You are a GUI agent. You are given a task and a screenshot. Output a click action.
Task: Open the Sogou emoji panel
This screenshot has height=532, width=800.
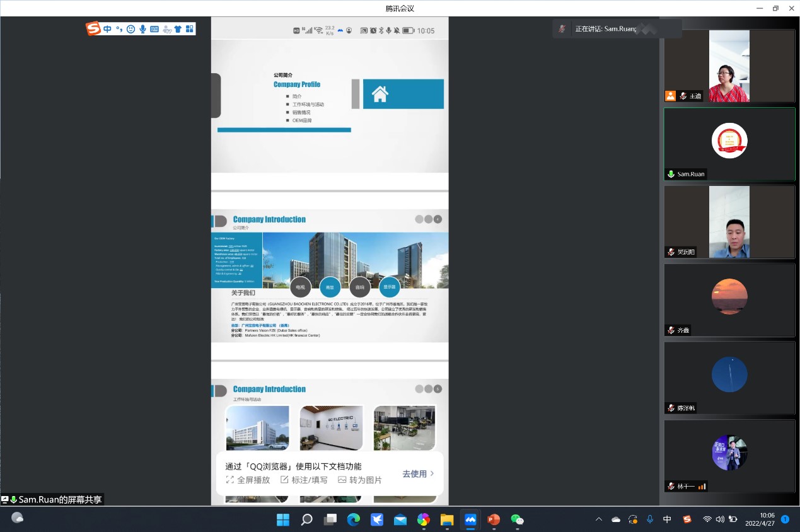coord(130,29)
